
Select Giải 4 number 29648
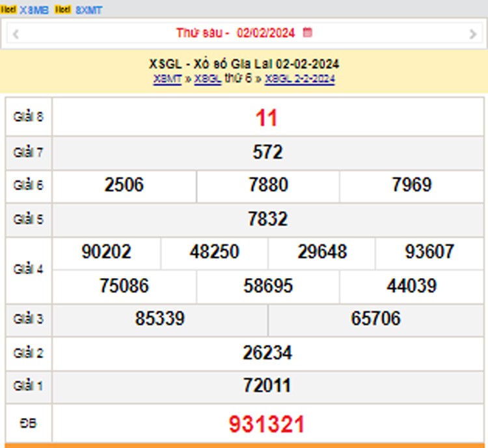(322, 252)
